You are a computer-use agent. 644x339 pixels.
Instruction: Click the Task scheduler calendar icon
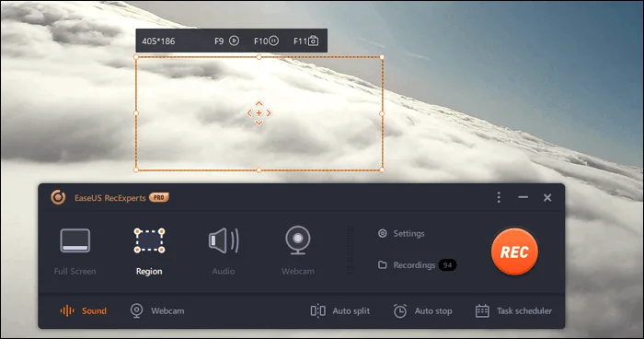coord(482,310)
